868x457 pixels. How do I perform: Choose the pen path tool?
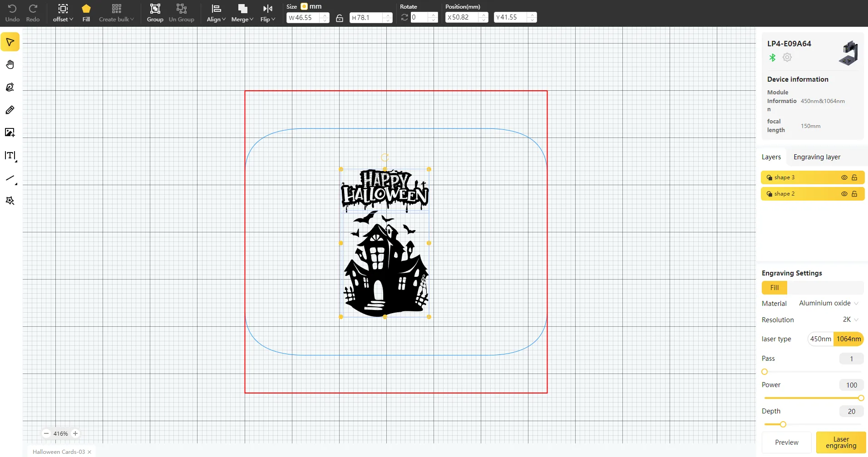click(x=10, y=87)
